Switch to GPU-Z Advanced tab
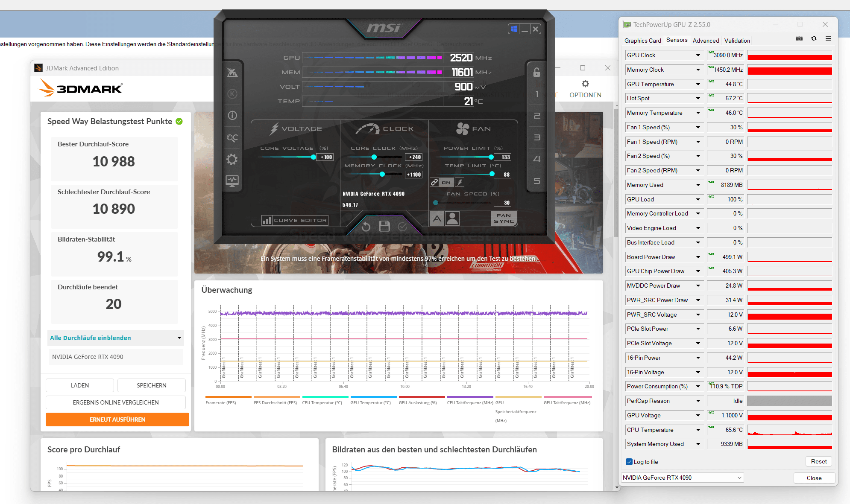The width and height of the screenshot is (850, 504). [706, 41]
